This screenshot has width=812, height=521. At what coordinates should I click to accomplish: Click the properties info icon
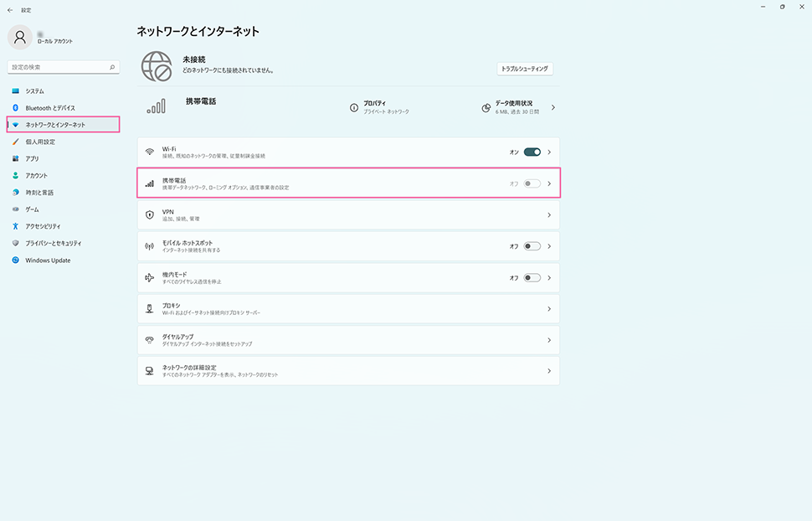pos(354,108)
